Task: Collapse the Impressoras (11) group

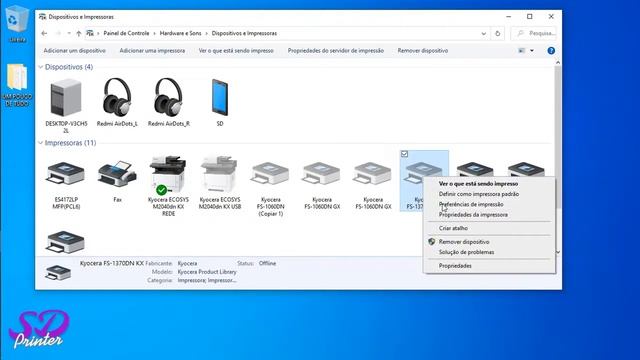Action: [x=40, y=143]
